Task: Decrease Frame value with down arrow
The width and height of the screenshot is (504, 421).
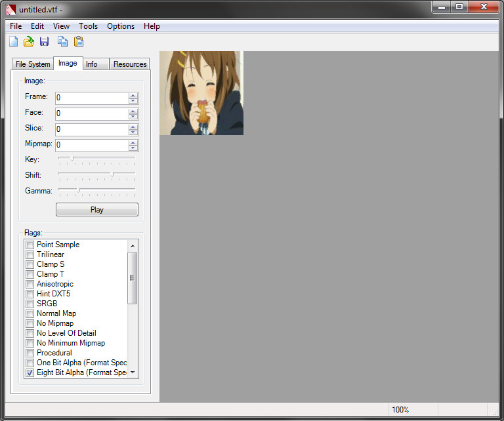Action: coord(133,100)
